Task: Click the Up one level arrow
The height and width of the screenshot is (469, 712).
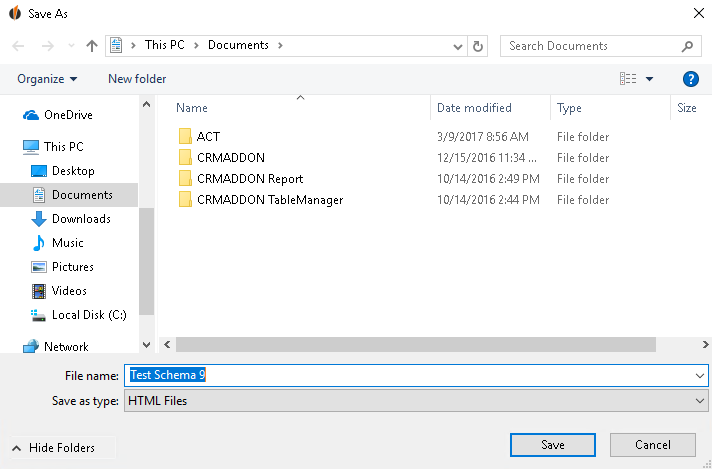Action: 92,46
